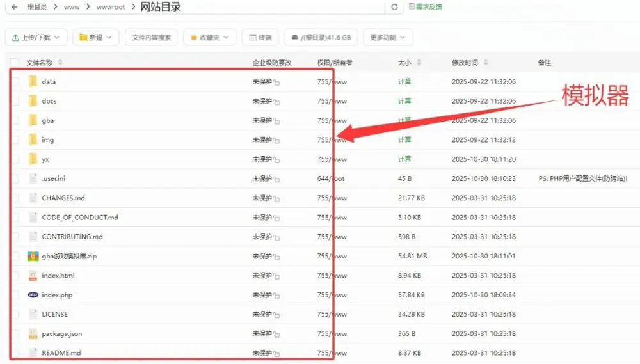Click the 2025-10-30 18:11:20 timestamp

click(484, 159)
